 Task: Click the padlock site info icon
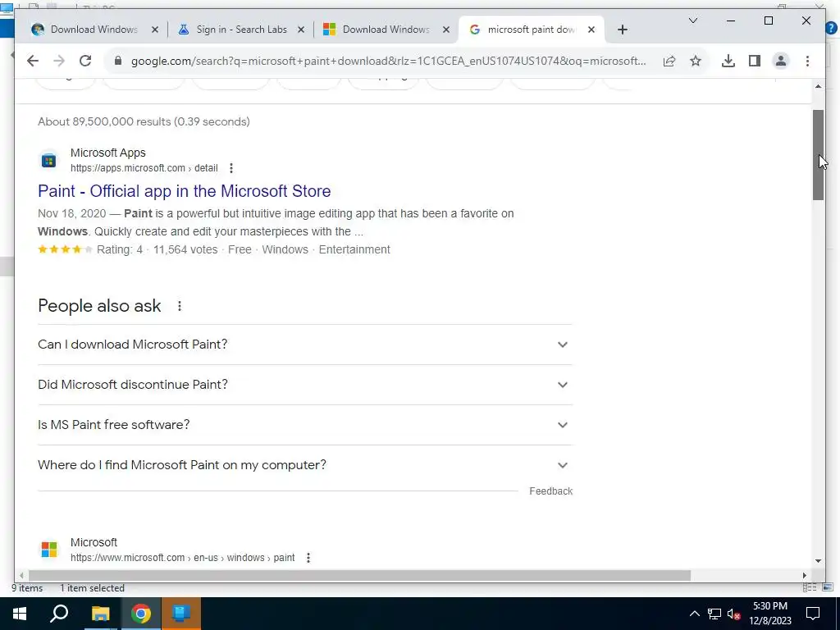(x=118, y=61)
